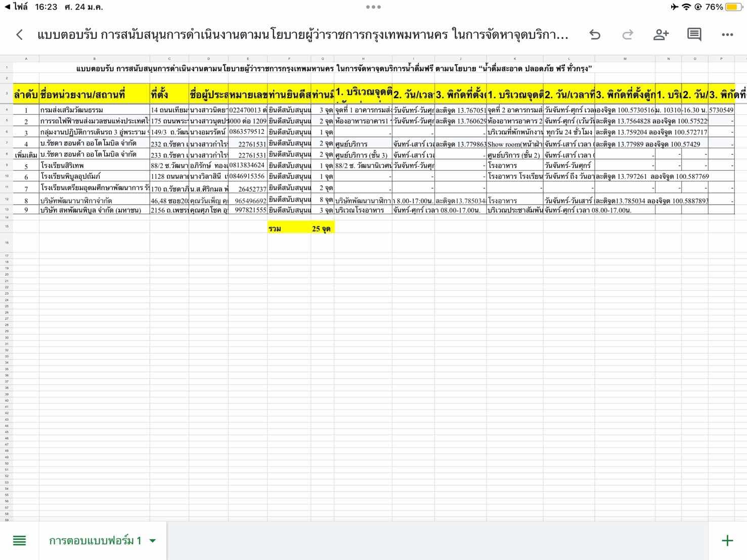Select row number 15 header

(x=7, y=226)
